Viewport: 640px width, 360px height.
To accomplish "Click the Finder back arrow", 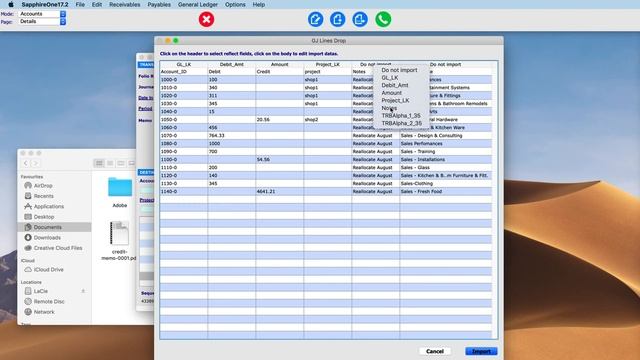I will (x=26, y=163).
